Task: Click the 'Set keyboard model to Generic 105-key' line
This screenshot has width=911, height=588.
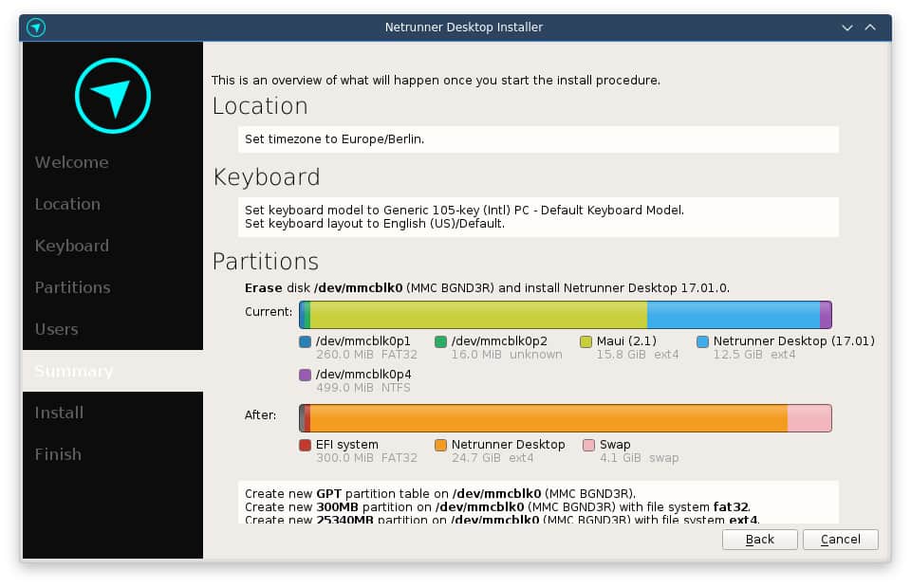Action: 464,211
